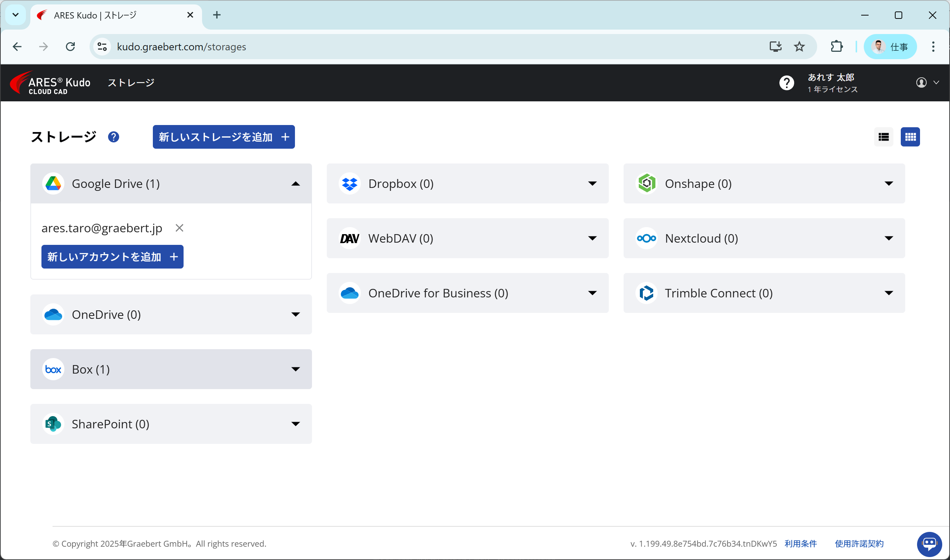This screenshot has width=950, height=560.
Task: Switch to grid view layout
Action: coord(910,137)
